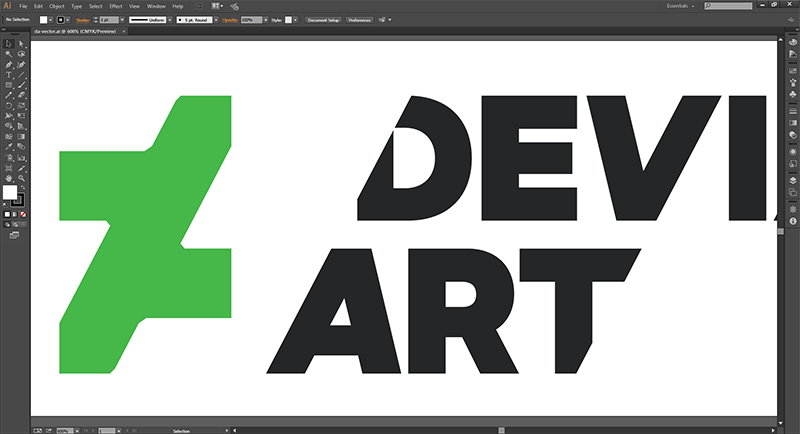Select the Rotate tool

pyautogui.click(x=9, y=106)
